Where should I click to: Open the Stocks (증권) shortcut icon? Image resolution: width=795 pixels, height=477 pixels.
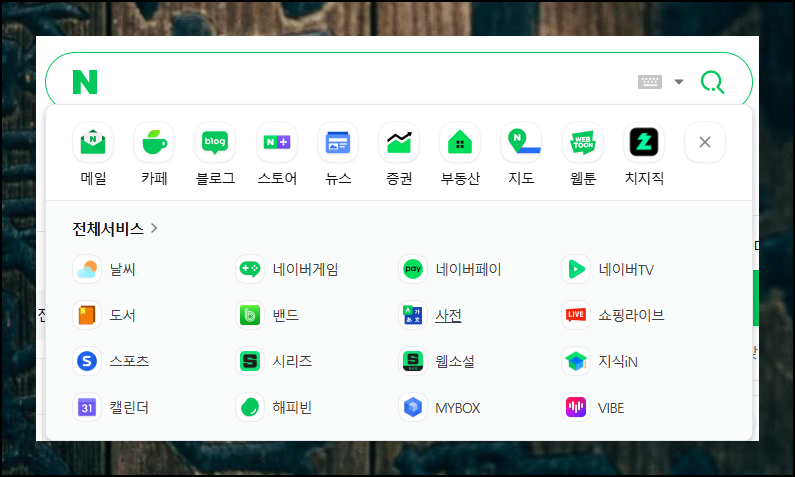[x=399, y=142]
